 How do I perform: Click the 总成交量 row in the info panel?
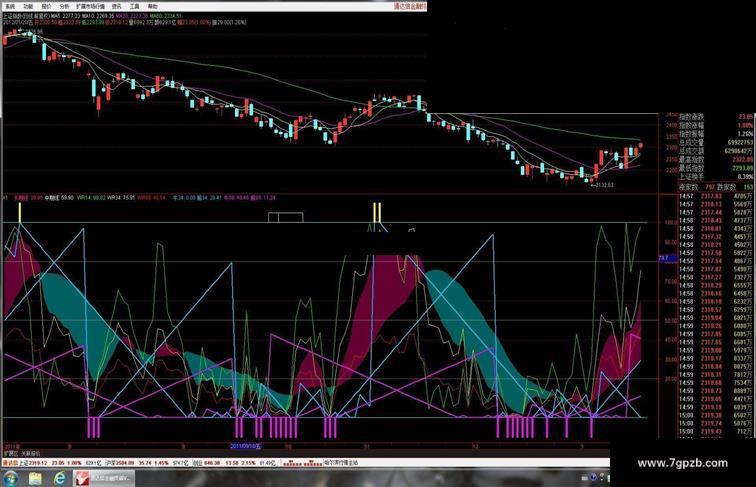[716, 143]
